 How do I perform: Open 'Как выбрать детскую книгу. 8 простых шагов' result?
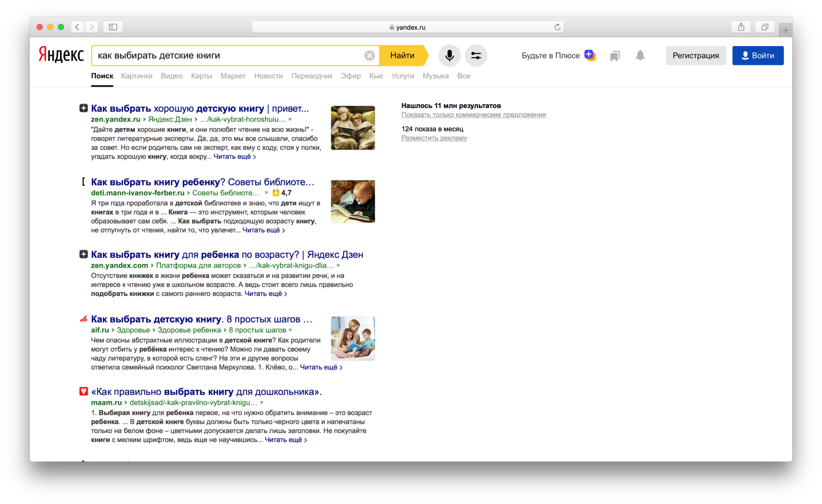tap(202, 319)
